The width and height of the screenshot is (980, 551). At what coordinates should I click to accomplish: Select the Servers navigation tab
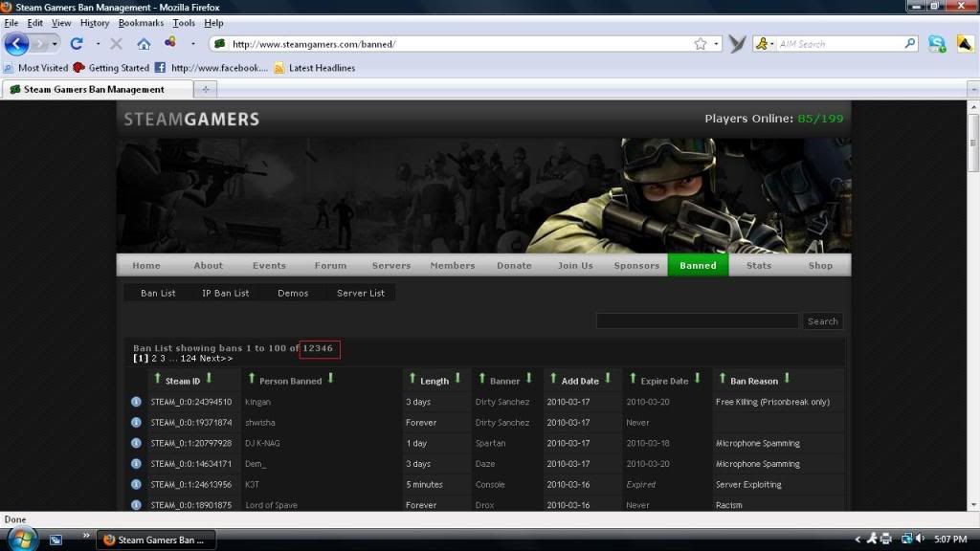click(391, 265)
